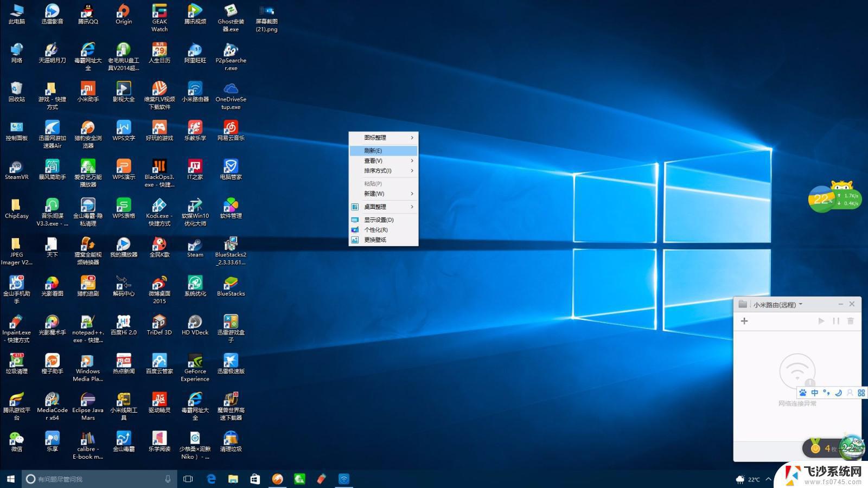868x488 pixels.
Task: Select the 微信 desktop icon
Action: [x=16, y=442]
